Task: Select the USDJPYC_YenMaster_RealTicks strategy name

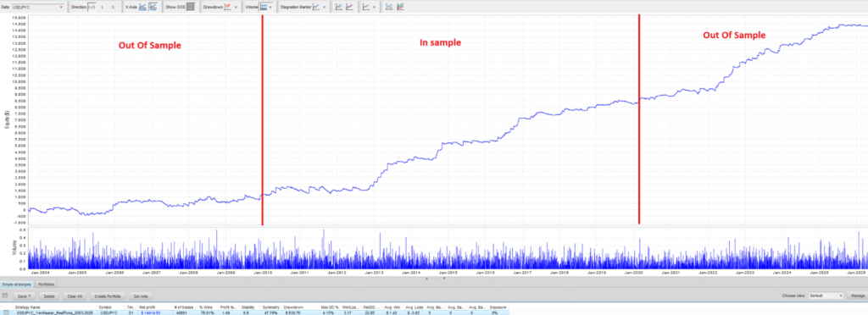Action: 54,312
